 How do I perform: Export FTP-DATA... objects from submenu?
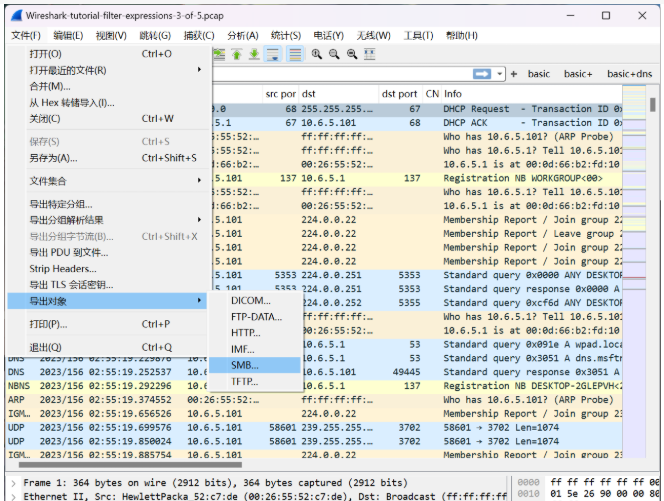tap(255, 317)
